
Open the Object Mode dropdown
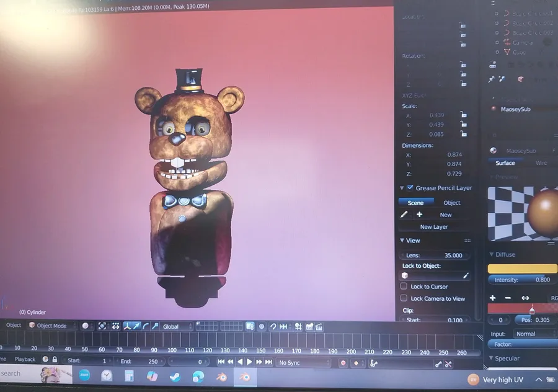[x=53, y=326]
